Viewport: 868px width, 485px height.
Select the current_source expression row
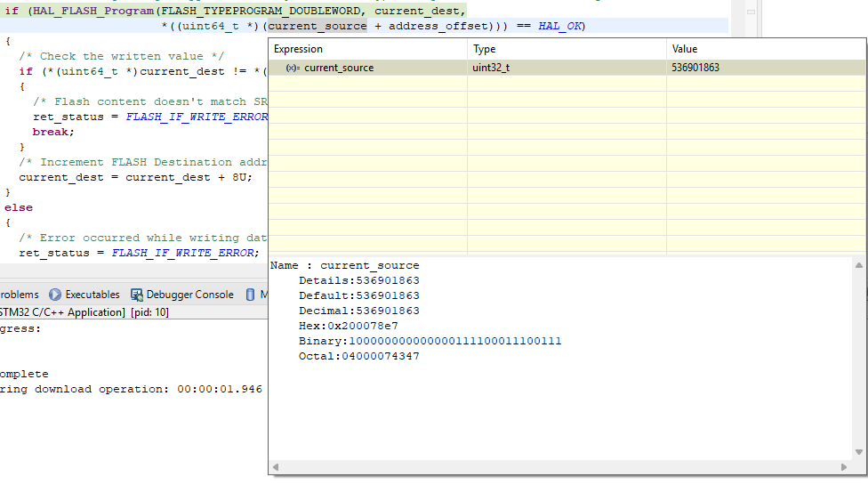coord(567,68)
